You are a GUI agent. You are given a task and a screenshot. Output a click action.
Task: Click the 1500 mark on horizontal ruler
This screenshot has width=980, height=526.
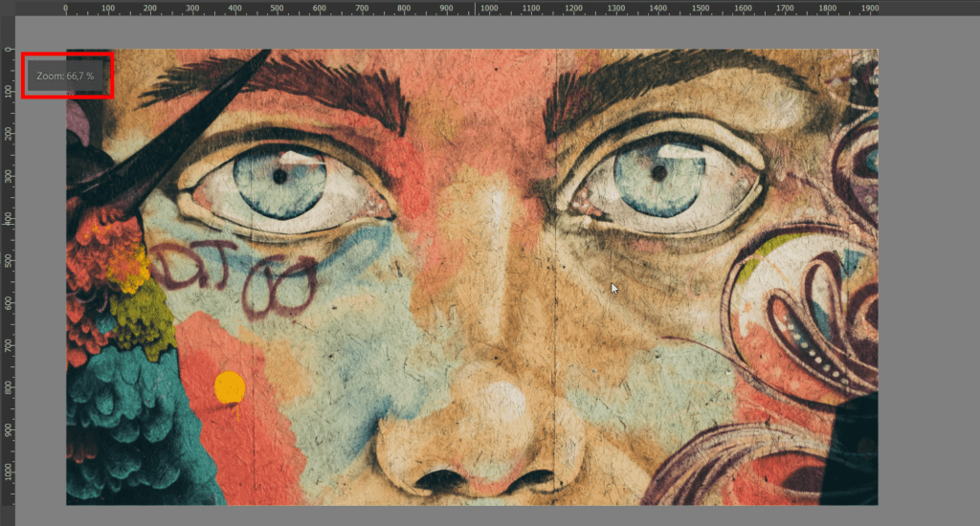(x=701, y=8)
